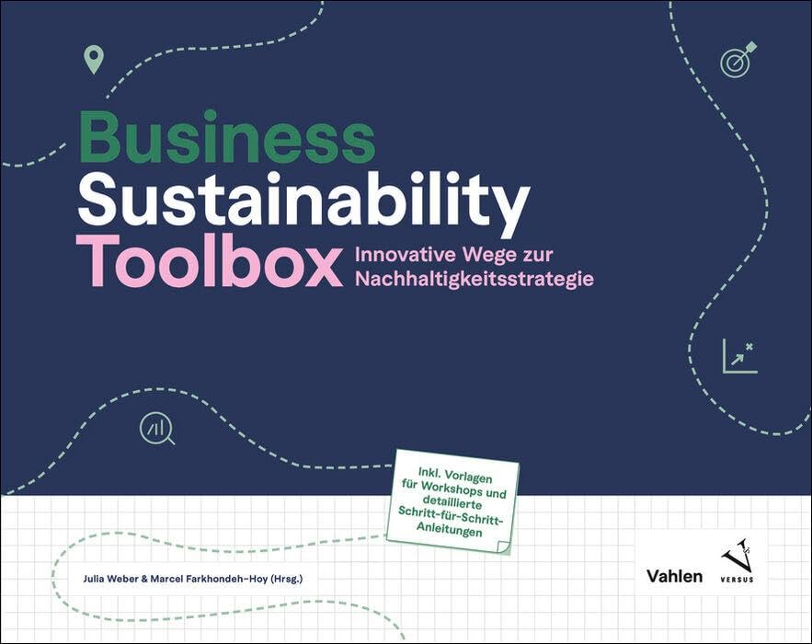Click the rising chart arrow icon
The image size is (812, 644).
pyautogui.click(x=738, y=353)
